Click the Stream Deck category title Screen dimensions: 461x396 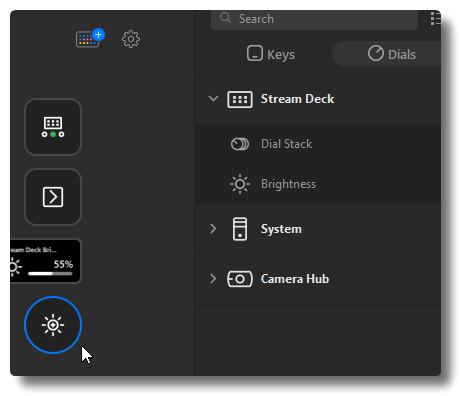click(x=297, y=99)
